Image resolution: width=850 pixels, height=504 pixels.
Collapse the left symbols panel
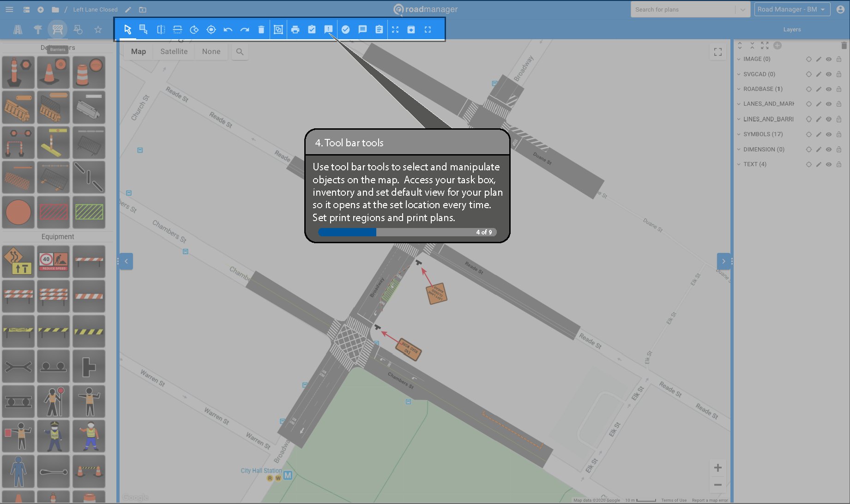(126, 261)
